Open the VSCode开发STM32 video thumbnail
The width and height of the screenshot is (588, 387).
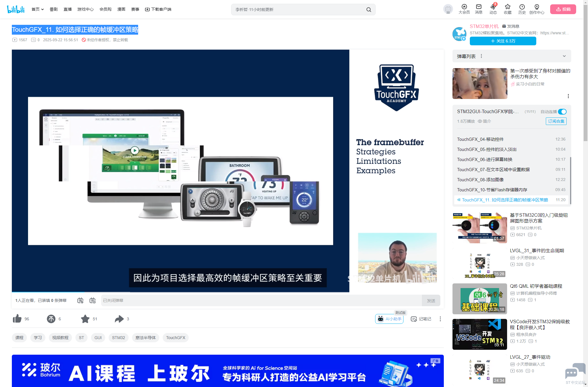click(480, 334)
